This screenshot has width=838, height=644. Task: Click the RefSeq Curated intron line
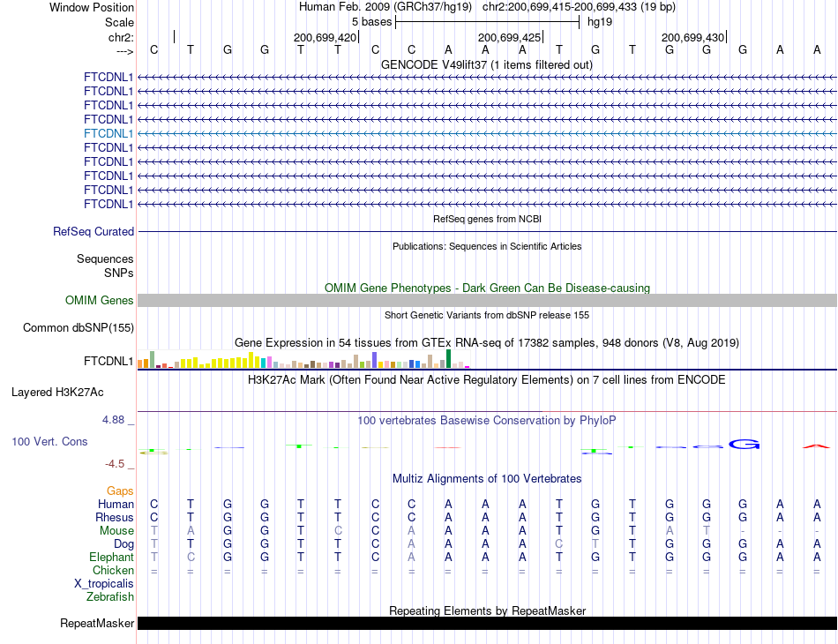(x=487, y=231)
